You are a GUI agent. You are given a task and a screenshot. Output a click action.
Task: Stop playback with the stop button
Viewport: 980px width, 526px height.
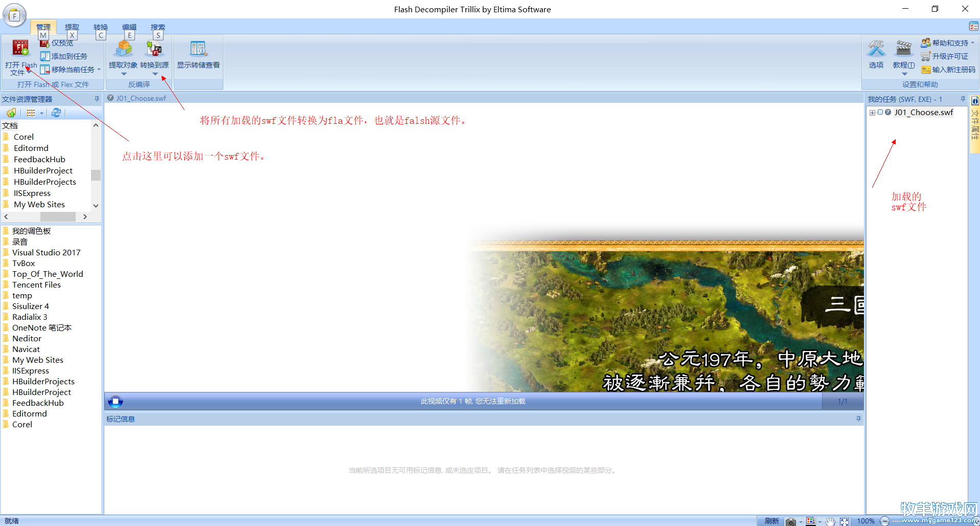tap(116, 402)
